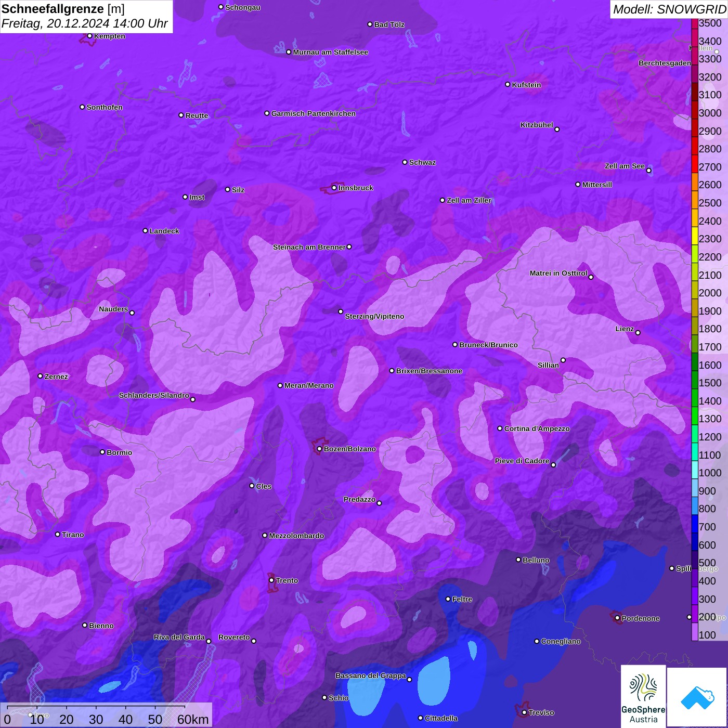Screen dimensions: 728x728
Task: Click the "Meran/Merano" label
Action: 309,385
